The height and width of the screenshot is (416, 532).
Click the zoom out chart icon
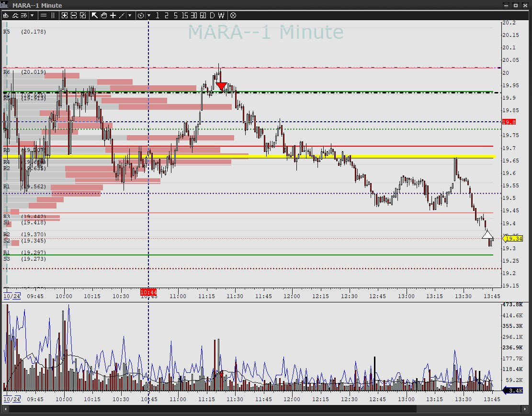(74, 15)
